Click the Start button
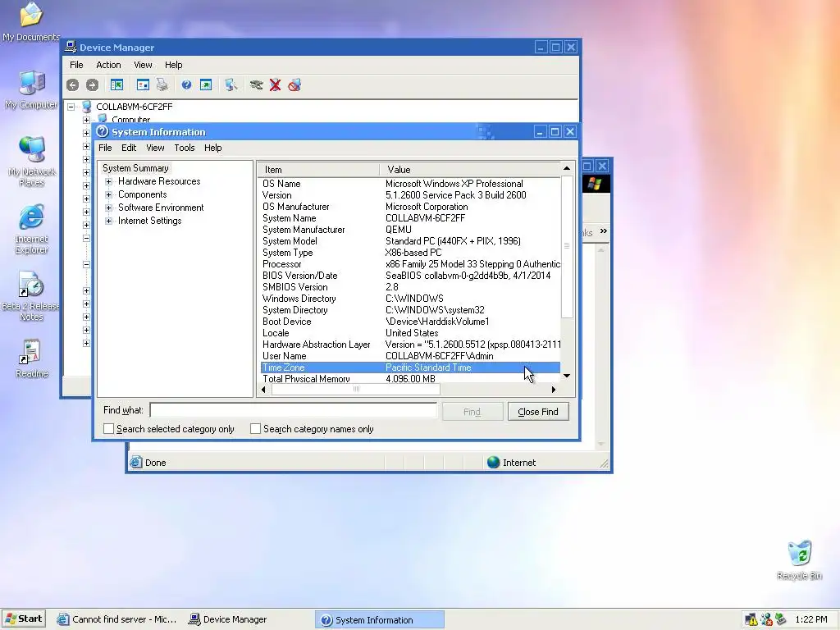840x630 pixels. (24, 619)
